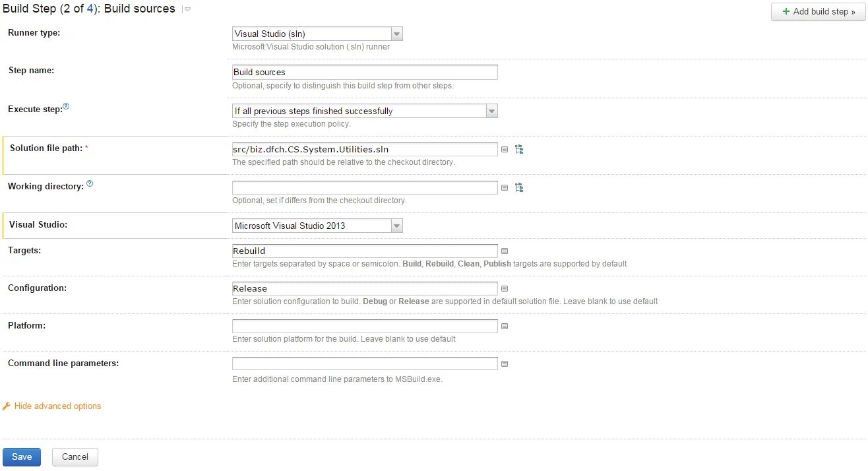Open help icon next to Execute step

(66, 106)
